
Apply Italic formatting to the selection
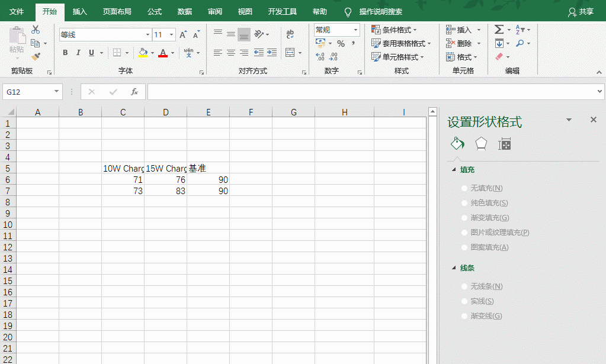coord(77,53)
